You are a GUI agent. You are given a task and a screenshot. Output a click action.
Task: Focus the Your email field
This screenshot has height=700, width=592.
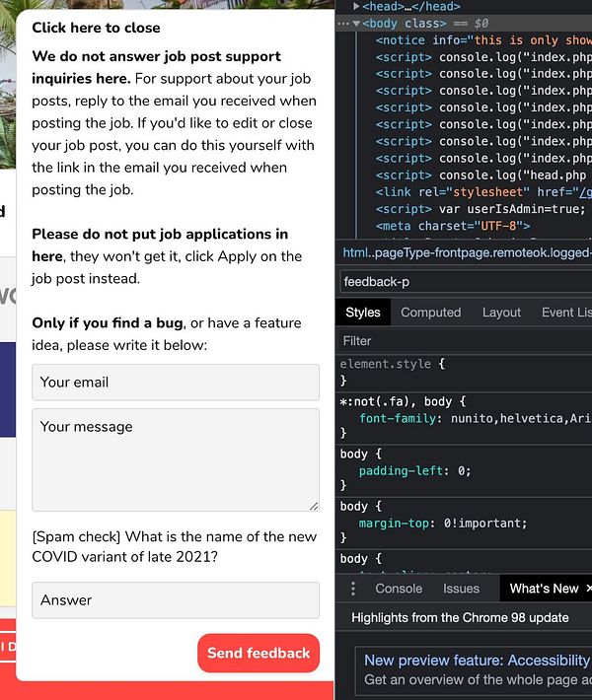click(x=176, y=383)
